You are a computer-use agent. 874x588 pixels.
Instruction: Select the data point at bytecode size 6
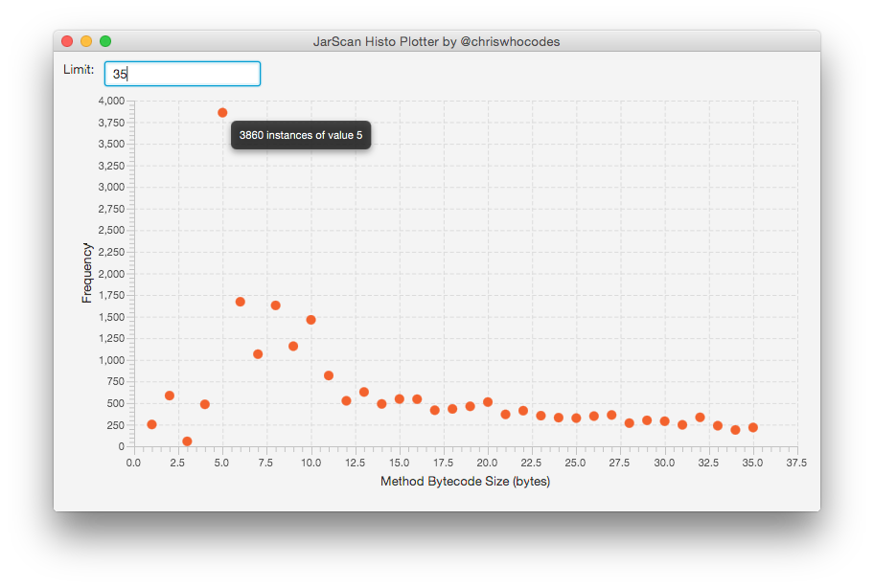pyautogui.click(x=241, y=302)
